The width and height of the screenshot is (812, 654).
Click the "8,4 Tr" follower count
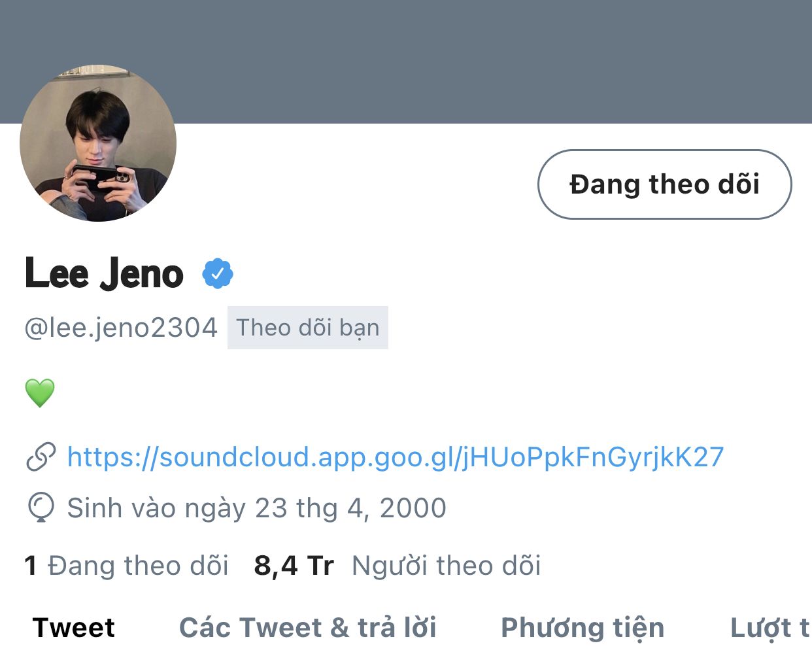coord(294,566)
